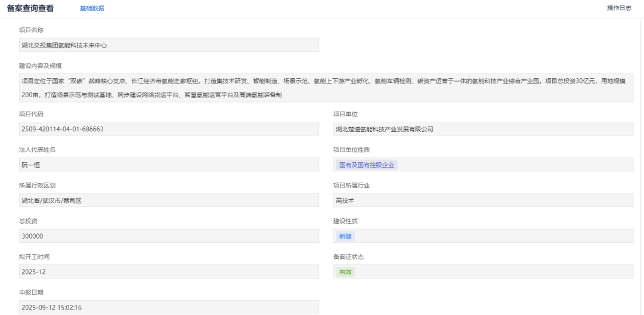Click the 项目单位 field showing 湖北楚道氢能科技产业发展有限公司
The width and height of the screenshot is (644, 315).
(x=483, y=129)
